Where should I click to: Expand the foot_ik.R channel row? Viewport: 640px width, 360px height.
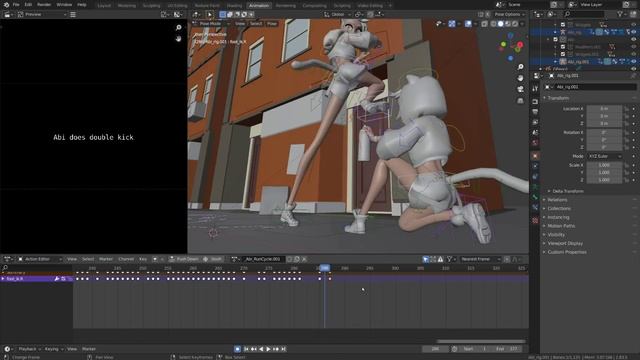(3, 279)
